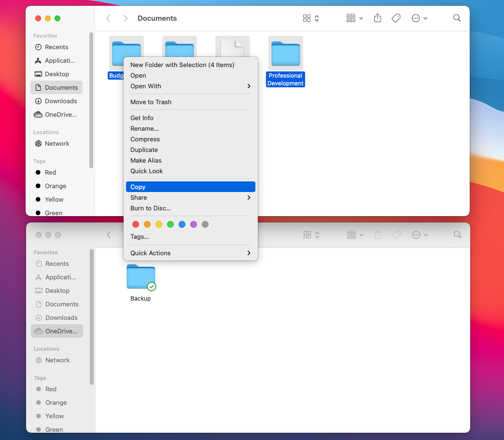Viewport: 504px width, 440px height.
Task: Click the Red tag in top sidebar
Action: 50,172
